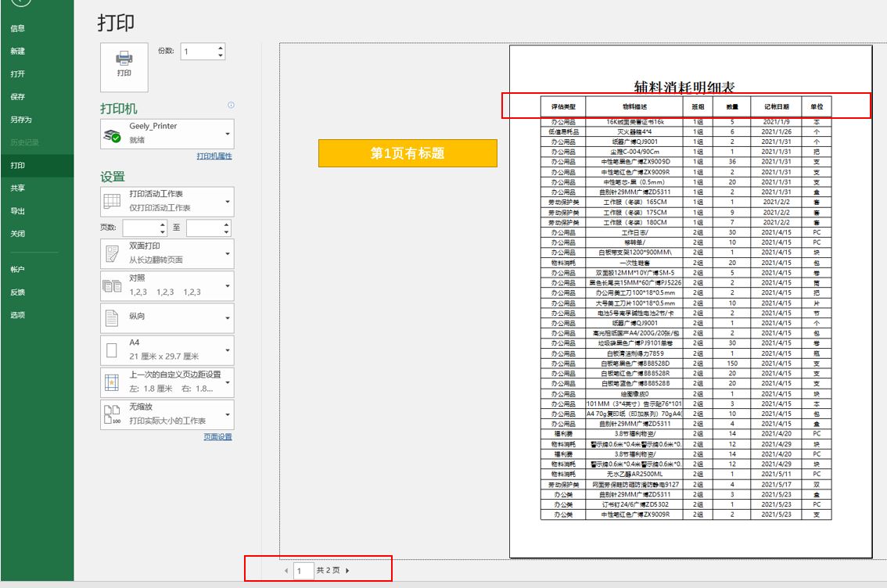This screenshot has width=887, height=588.
Task: Select 保存 in the sidebar
Action: (17, 97)
